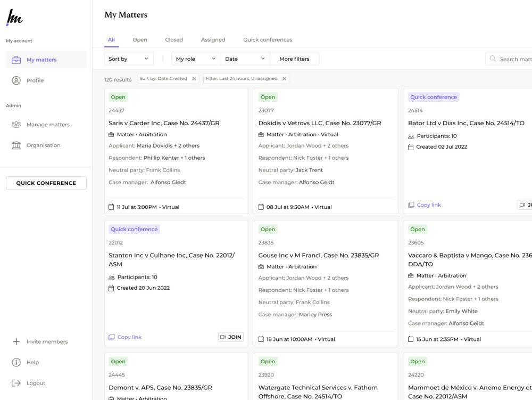The width and height of the screenshot is (532, 400).
Task: Copy link for Bator Ltd conference
Action: point(425,205)
